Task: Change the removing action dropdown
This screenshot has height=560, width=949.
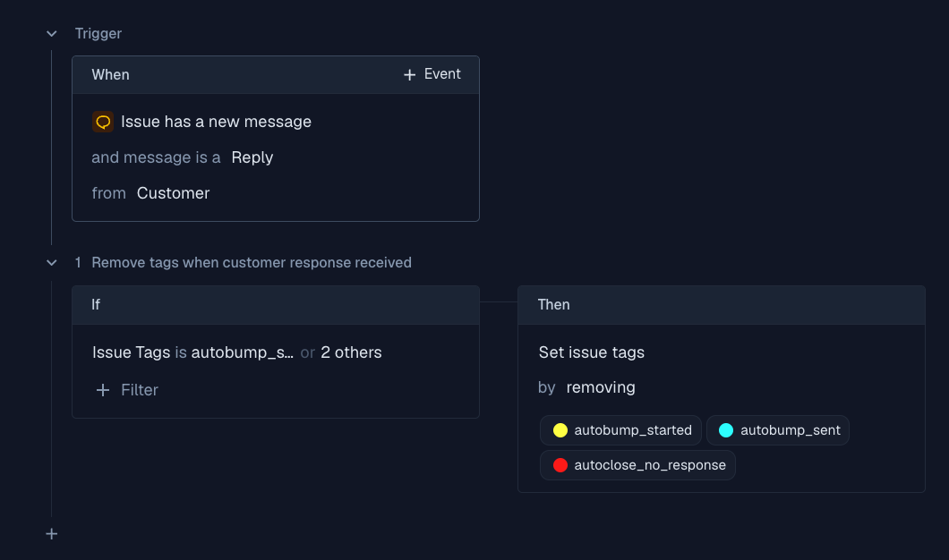Action: click(601, 387)
